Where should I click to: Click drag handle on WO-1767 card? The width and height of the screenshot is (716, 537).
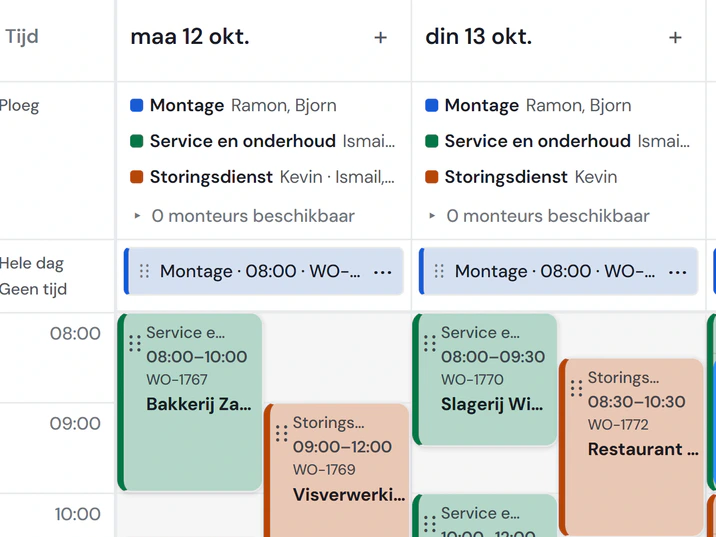[x=135, y=343]
